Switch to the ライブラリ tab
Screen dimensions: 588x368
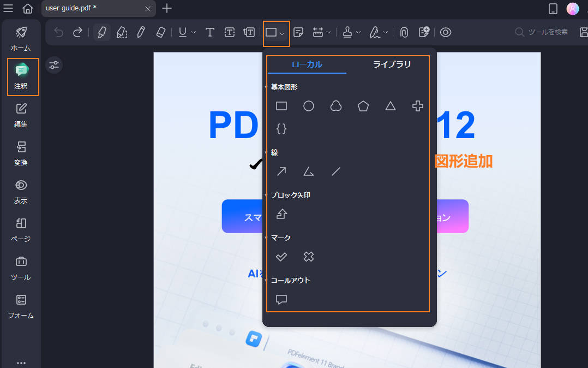[x=392, y=64]
